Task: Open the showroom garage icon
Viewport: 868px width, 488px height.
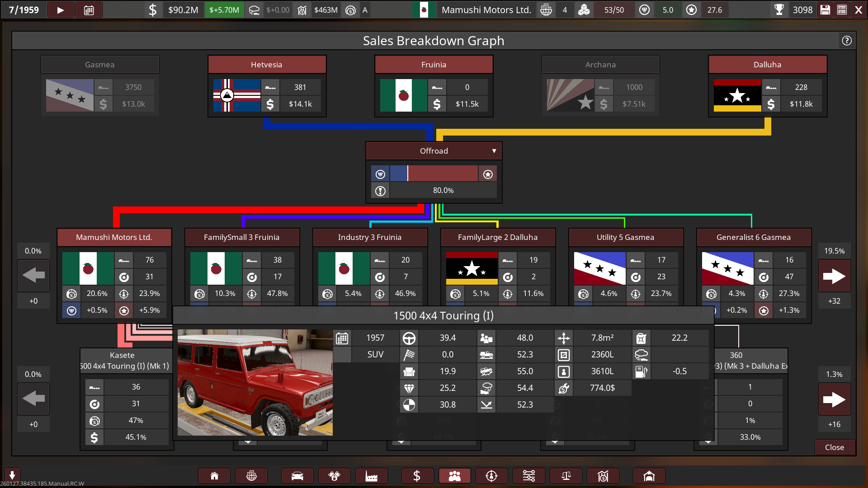Action: click(x=649, y=476)
